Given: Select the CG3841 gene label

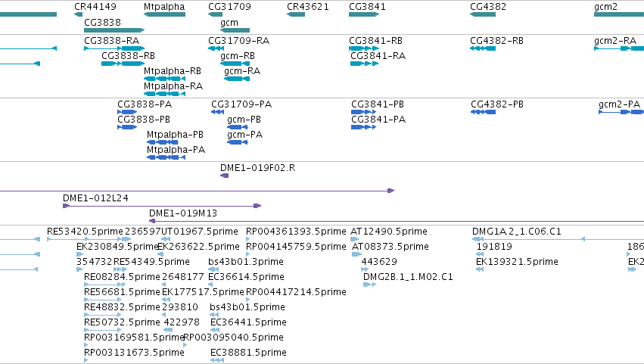Looking at the screenshot, I should coord(367,7).
